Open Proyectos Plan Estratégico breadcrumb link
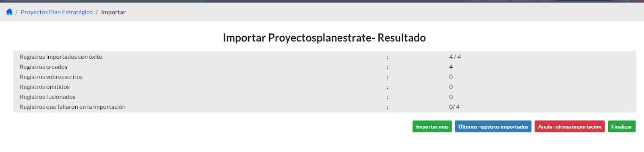 point(57,12)
